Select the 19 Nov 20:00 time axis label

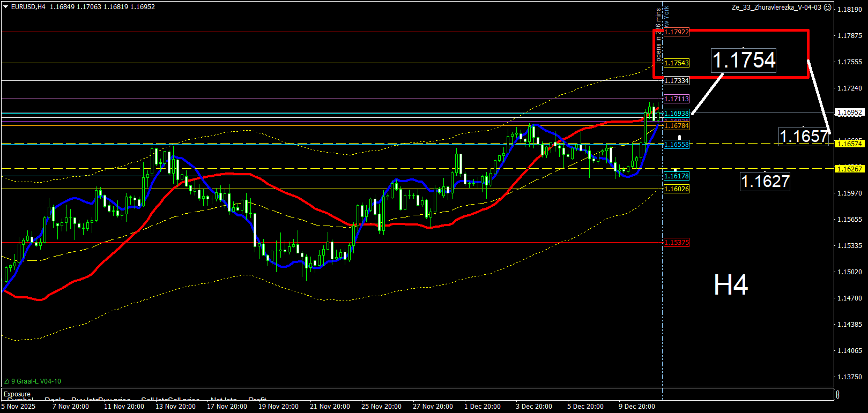tap(279, 407)
